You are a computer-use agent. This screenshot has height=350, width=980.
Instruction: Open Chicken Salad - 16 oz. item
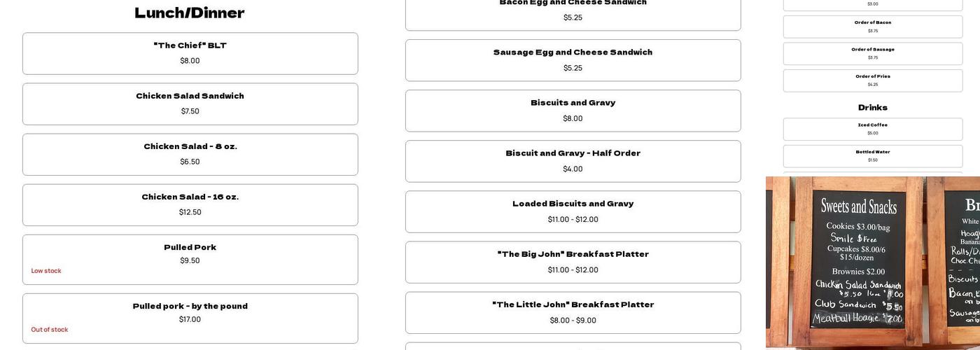pos(190,204)
